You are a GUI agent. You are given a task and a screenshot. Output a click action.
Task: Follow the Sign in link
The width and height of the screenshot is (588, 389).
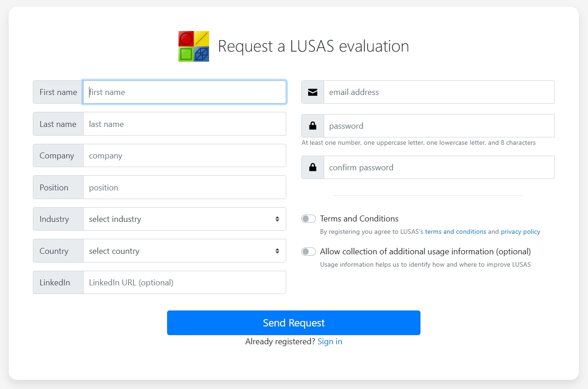click(330, 342)
